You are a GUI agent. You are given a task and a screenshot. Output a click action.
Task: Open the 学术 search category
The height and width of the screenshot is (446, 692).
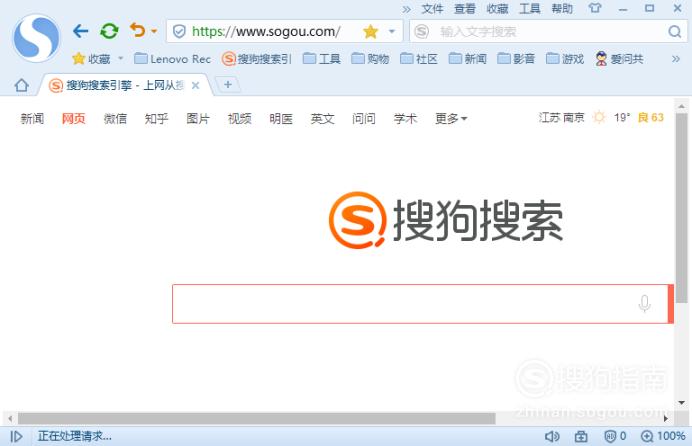405,118
